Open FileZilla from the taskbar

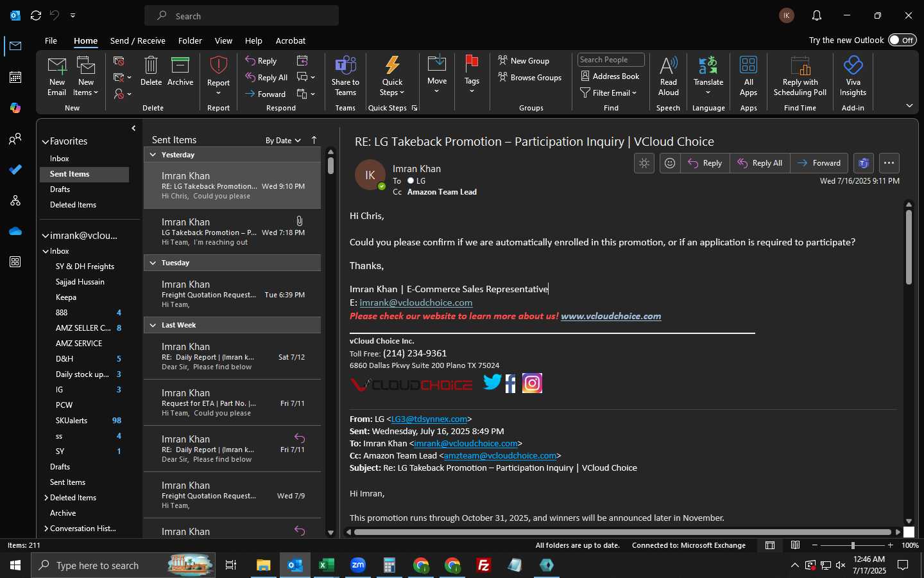click(x=484, y=565)
